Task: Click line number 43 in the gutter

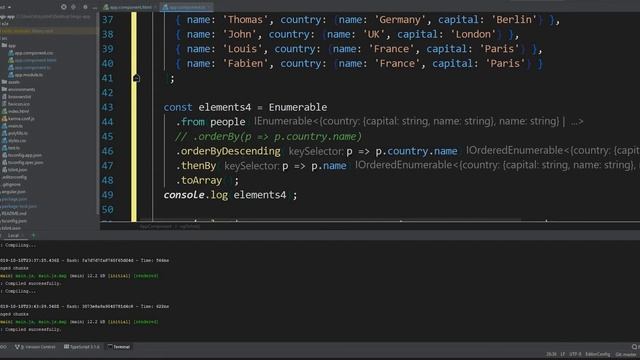Action: tap(107, 107)
